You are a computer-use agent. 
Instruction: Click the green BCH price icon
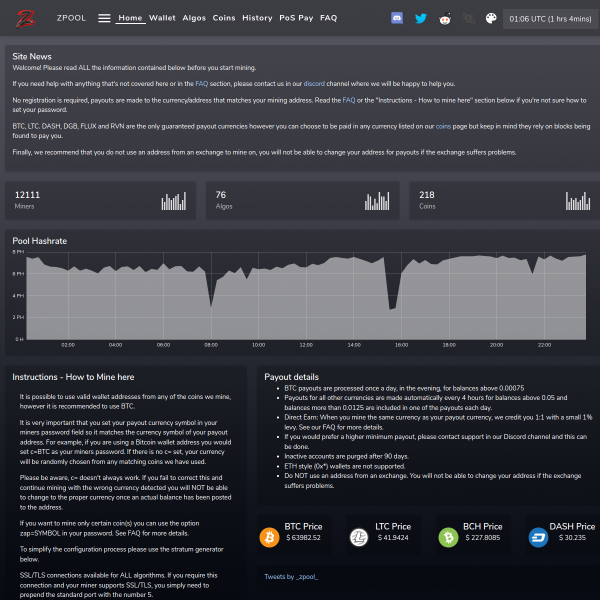coord(448,537)
